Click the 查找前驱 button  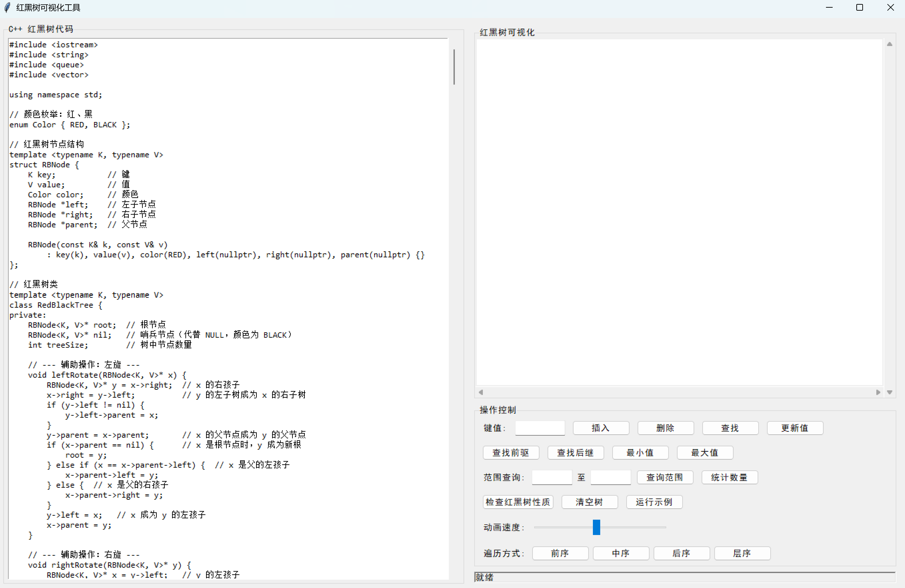tap(510, 453)
